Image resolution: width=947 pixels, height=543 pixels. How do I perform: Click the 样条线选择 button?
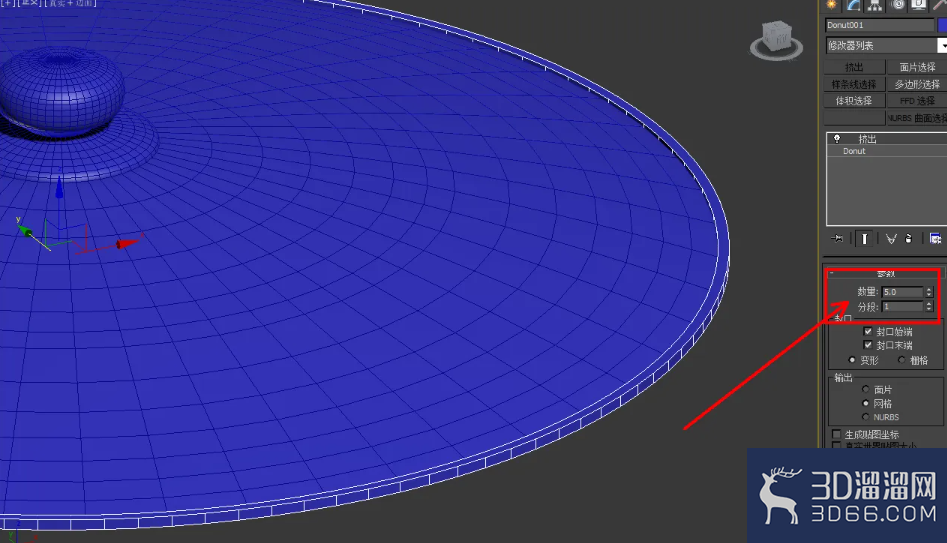coord(854,84)
